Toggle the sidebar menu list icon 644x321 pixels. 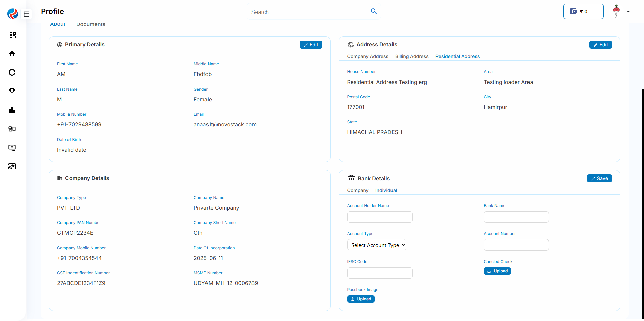[x=27, y=14]
